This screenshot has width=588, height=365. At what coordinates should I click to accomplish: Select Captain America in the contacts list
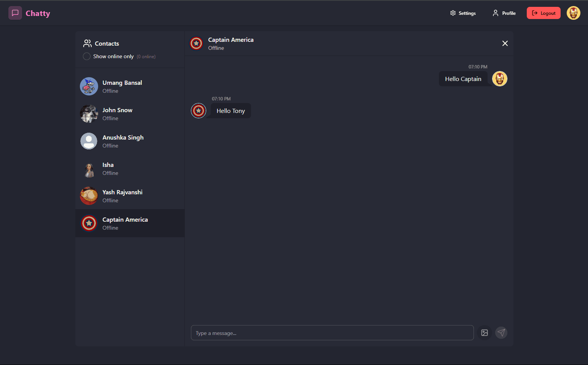click(x=130, y=223)
